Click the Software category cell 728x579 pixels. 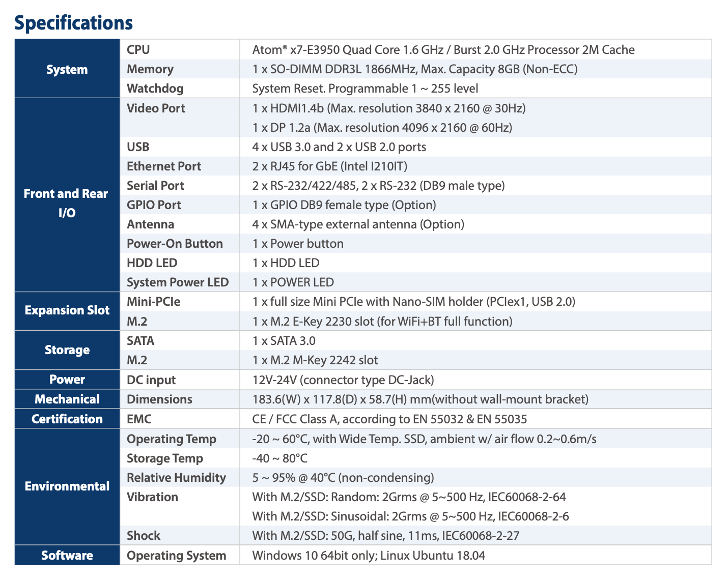pos(67,555)
